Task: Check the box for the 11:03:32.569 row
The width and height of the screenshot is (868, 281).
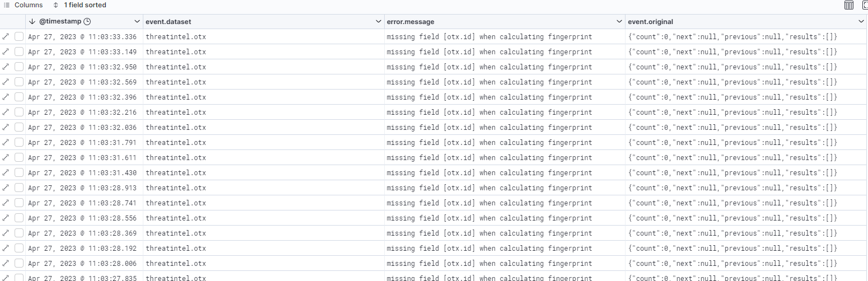Action: tap(19, 82)
